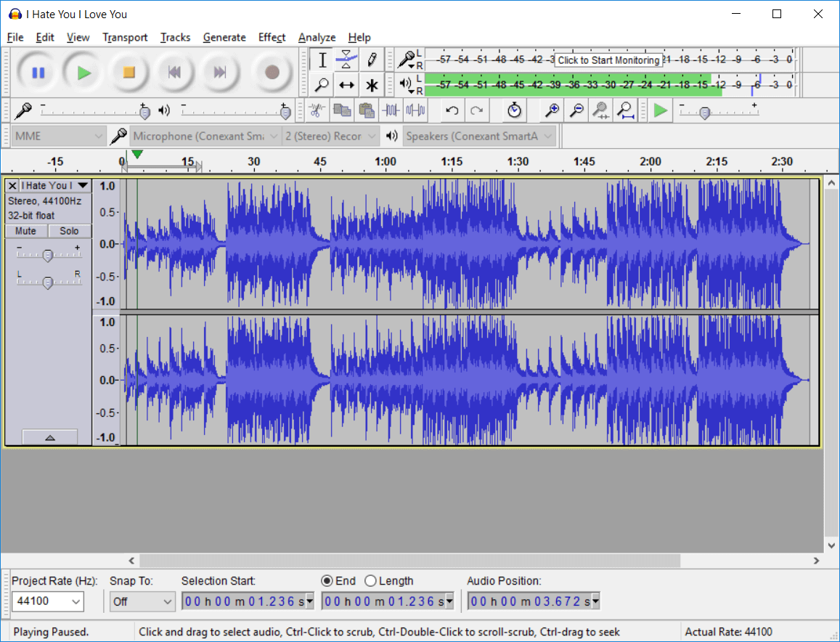This screenshot has height=642, width=840.
Task: Open the Generate menu
Action: (x=224, y=38)
